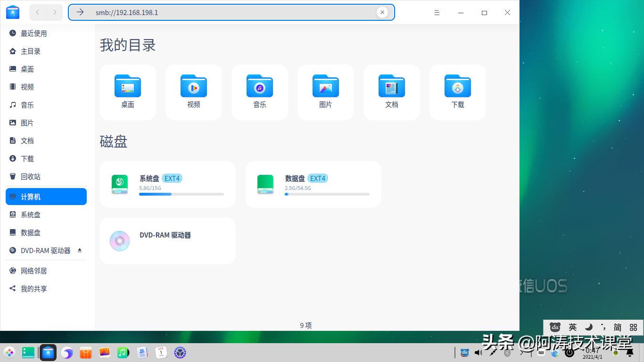
Task: Open the onscreen keyboard tray icon
Action: pos(541,352)
